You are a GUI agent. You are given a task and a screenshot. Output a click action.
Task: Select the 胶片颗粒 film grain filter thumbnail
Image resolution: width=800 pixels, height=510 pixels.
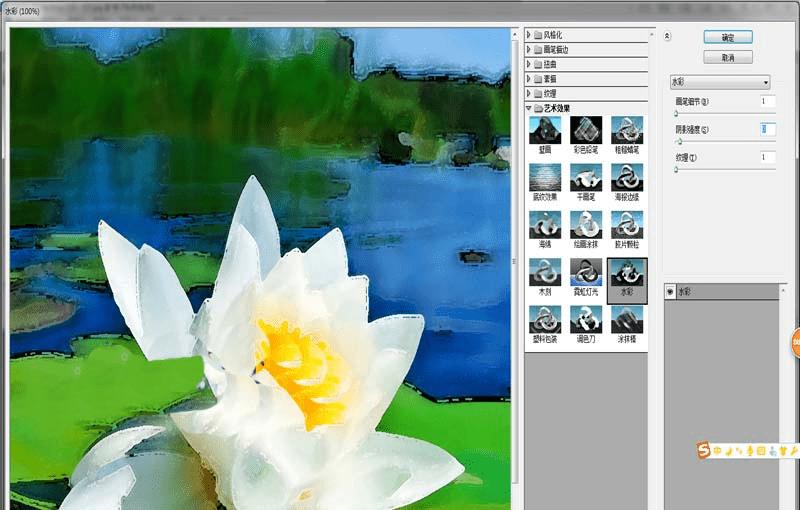click(627, 225)
